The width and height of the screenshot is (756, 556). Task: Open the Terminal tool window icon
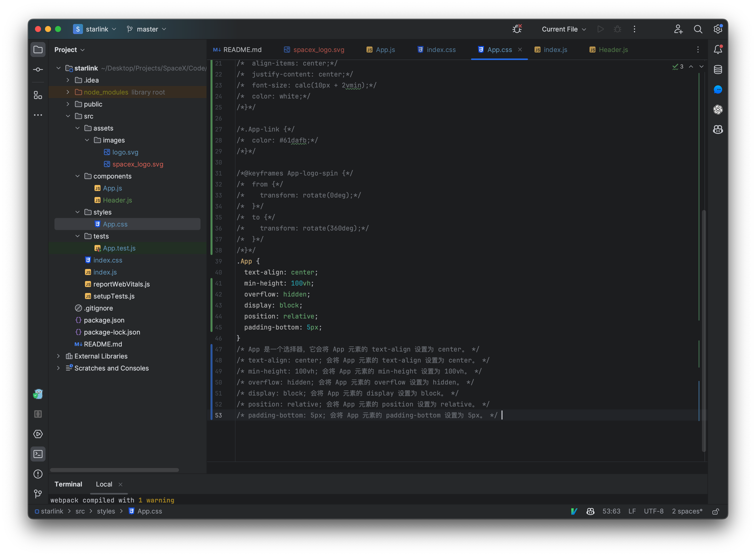[x=38, y=454]
